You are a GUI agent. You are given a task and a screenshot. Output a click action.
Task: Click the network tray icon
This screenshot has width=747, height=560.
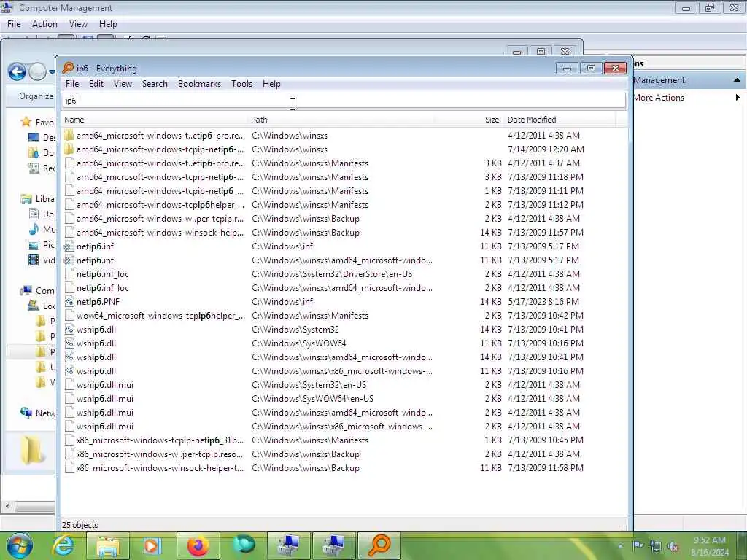(656, 546)
